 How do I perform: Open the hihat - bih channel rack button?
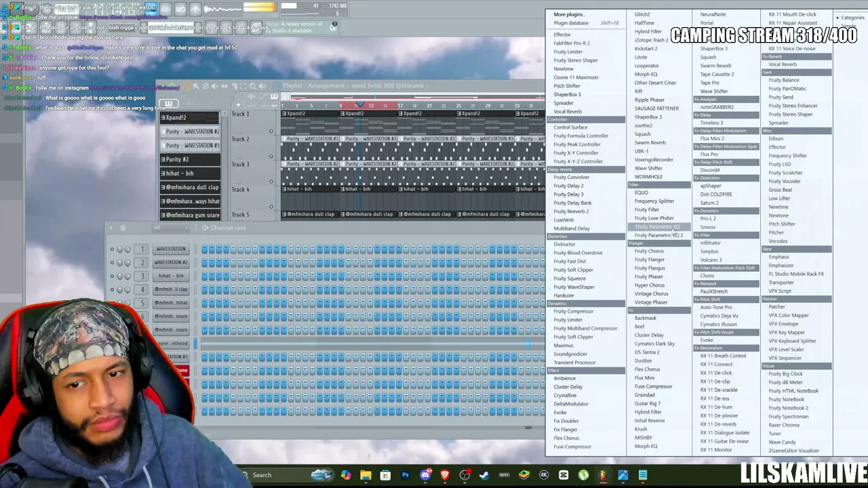pos(171,276)
